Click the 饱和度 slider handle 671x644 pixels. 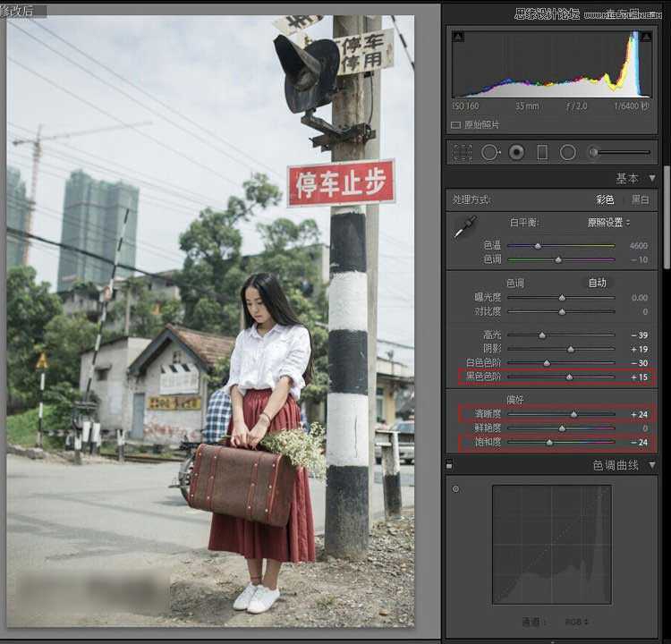549,443
